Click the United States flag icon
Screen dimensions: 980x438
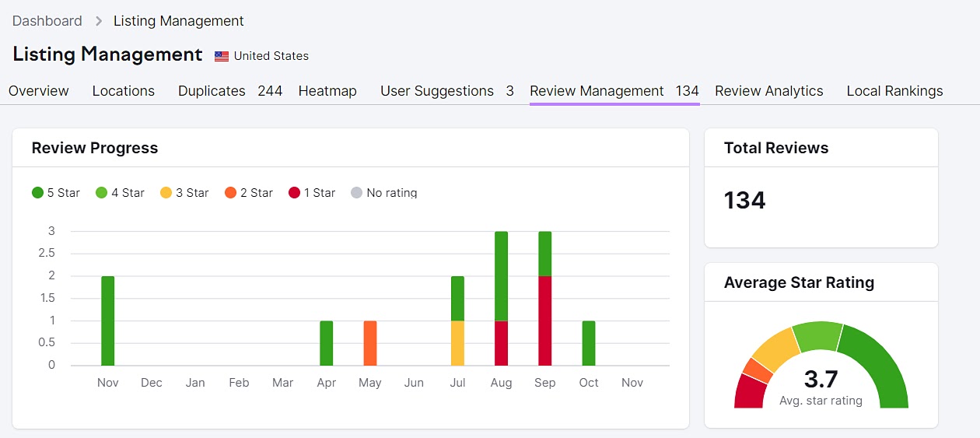pyautogui.click(x=222, y=56)
